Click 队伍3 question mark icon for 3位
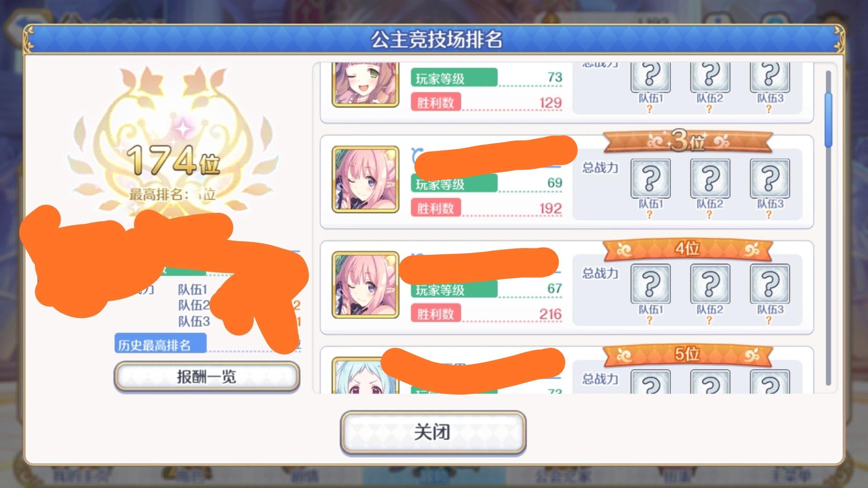The height and width of the screenshot is (488, 868). click(x=770, y=178)
